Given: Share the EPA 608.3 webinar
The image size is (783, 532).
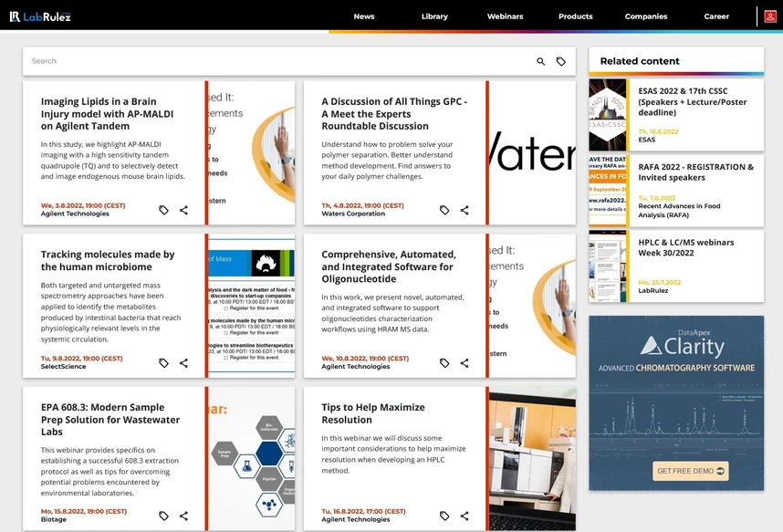Looking at the screenshot, I should (183, 516).
